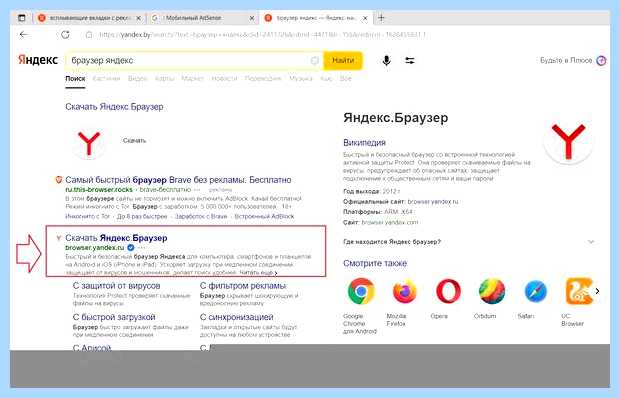Select the Orbitum icon
The width and height of the screenshot is (620, 398).
pyautogui.click(x=491, y=291)
